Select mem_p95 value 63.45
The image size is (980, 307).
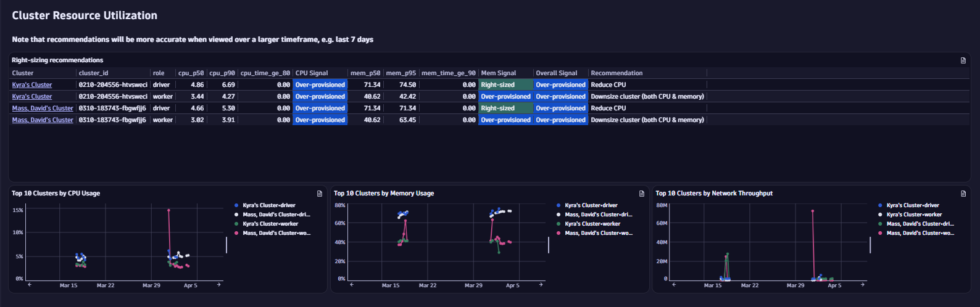click(x=408, y=120)
